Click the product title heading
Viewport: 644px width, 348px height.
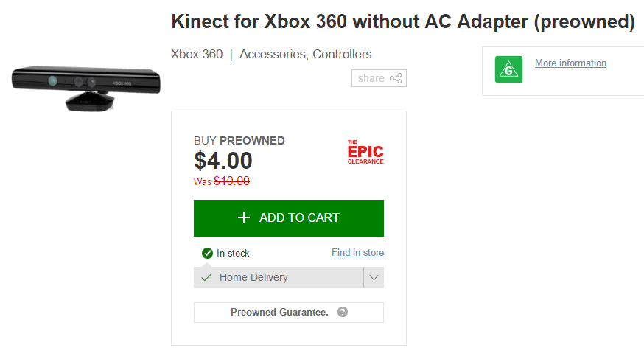click(x=403, y=21)
